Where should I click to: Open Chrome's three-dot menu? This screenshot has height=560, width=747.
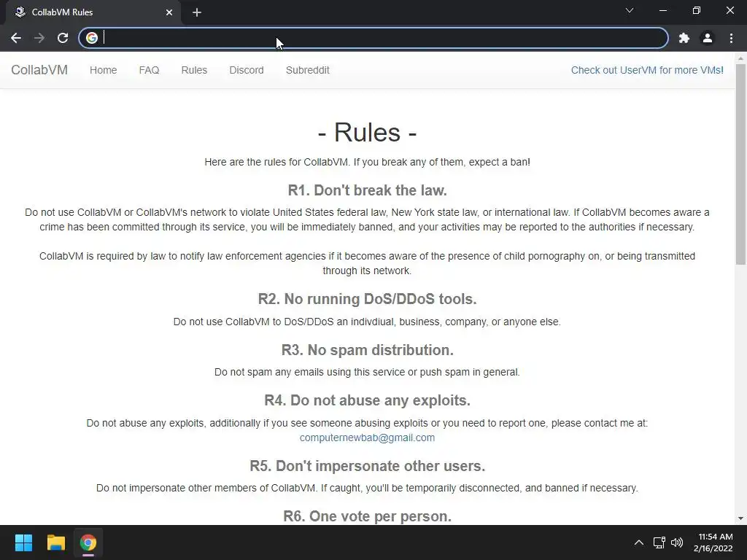coord(731,38)
